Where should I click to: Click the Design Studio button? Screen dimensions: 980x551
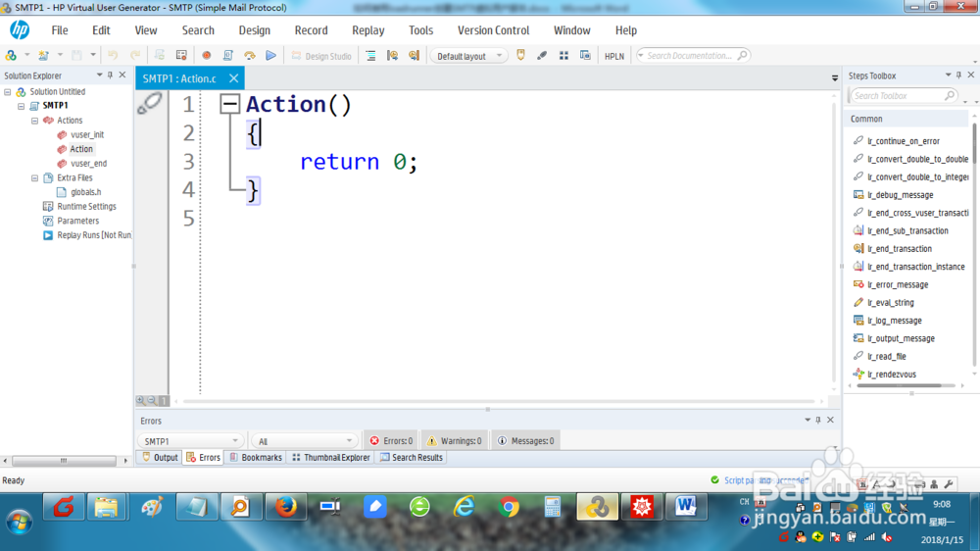(321, 56)
